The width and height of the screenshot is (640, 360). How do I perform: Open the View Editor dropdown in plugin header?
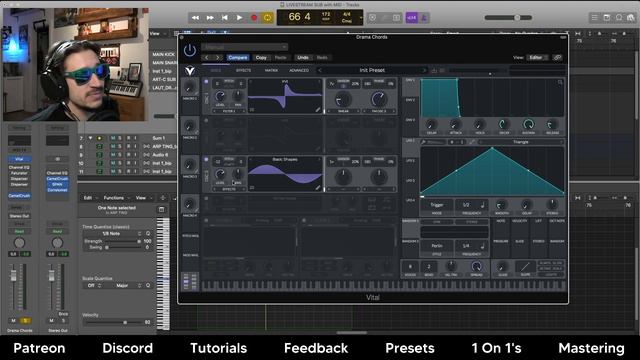point(537,58)
